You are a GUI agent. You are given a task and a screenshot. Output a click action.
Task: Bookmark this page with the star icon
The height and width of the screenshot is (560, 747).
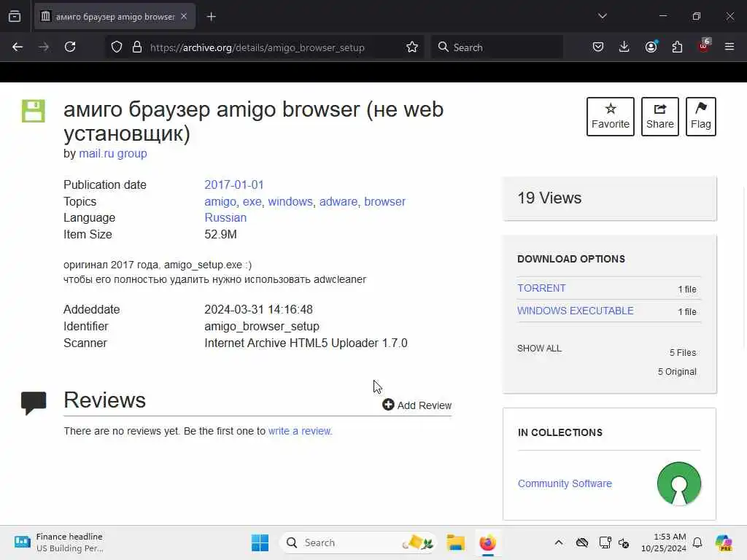pos(412,47)
